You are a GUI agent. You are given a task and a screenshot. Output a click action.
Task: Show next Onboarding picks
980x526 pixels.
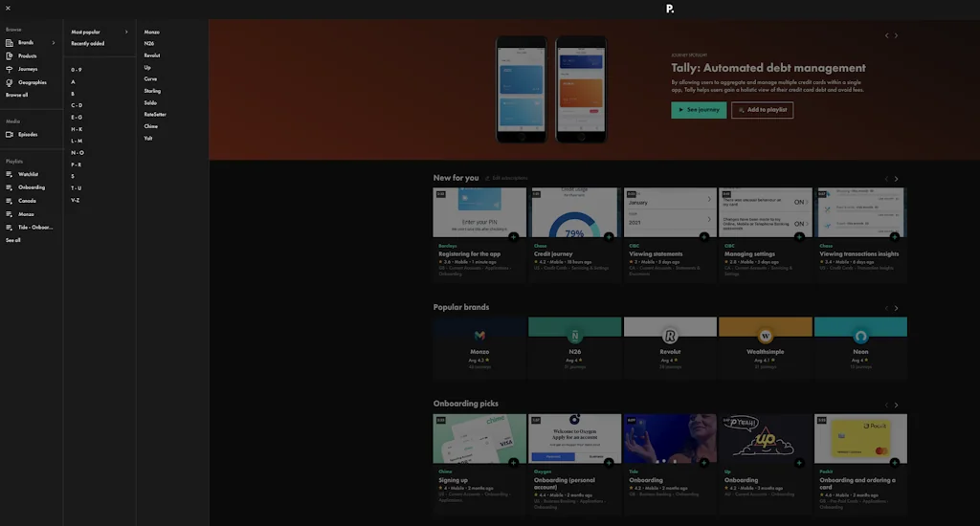click(x=896, y=405)
